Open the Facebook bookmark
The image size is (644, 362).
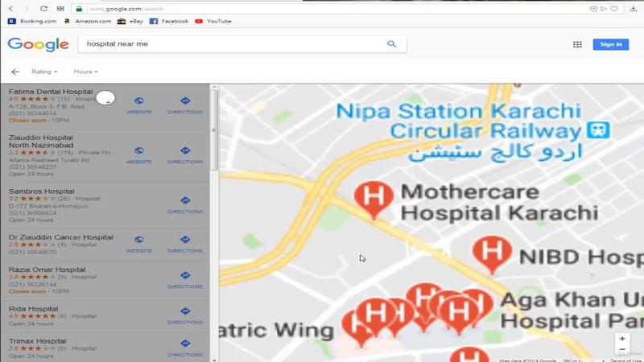tap(169, 21)
